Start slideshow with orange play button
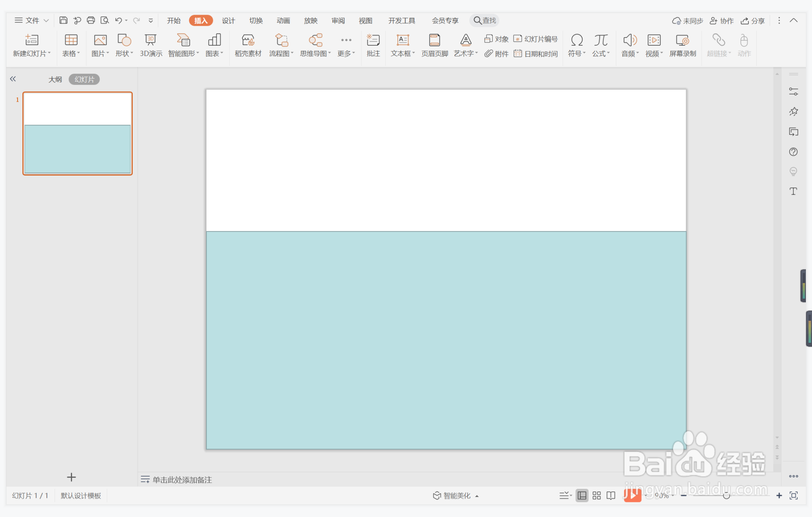The image size is (812, 517). 632,495
